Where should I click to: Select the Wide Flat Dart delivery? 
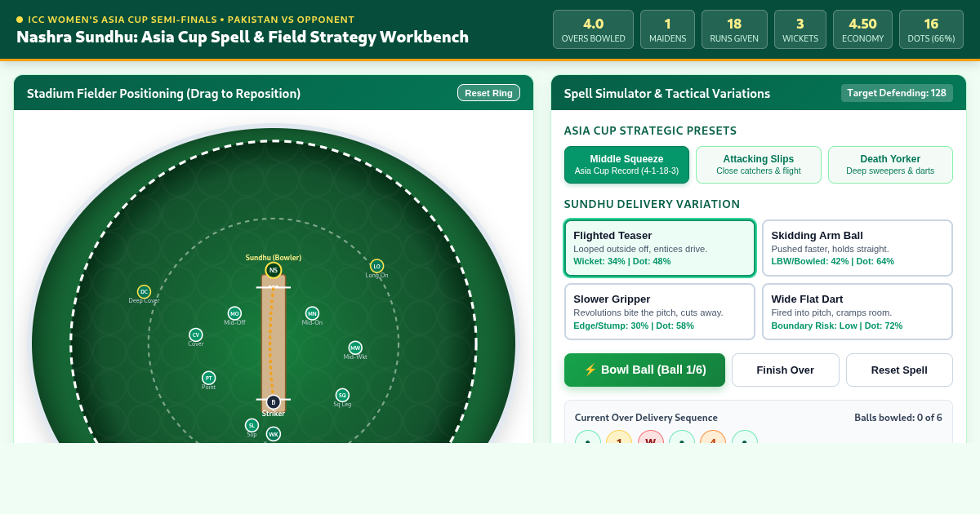point(857,312)
